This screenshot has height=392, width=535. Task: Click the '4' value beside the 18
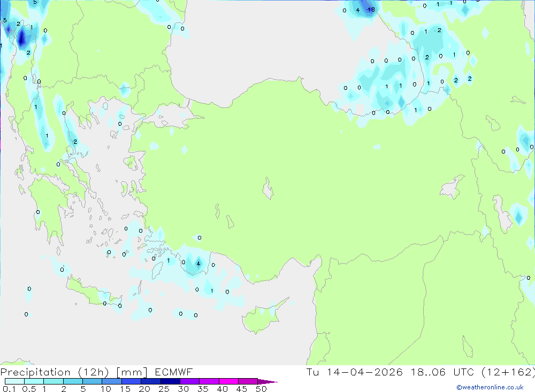357,10
